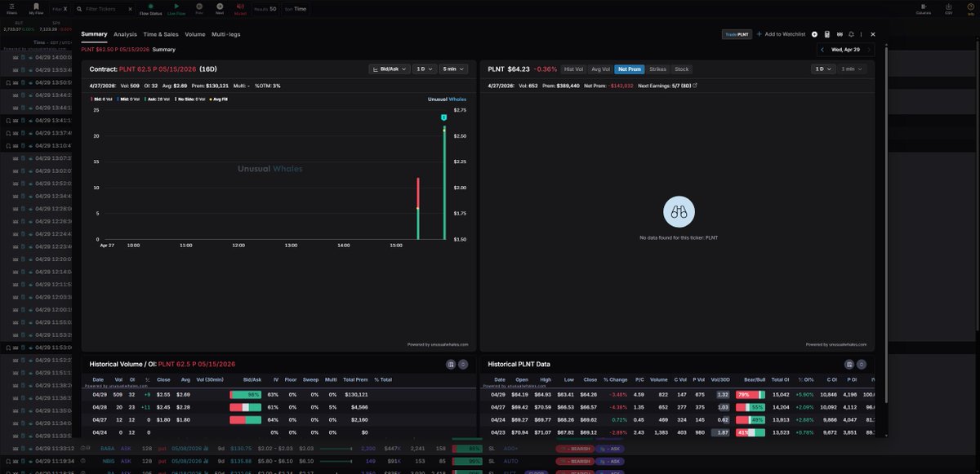Screen dimensions: 980x474
Task: Click bookmark icon on 04/29 13:50:55 row
Action: [x=8, y=82]
